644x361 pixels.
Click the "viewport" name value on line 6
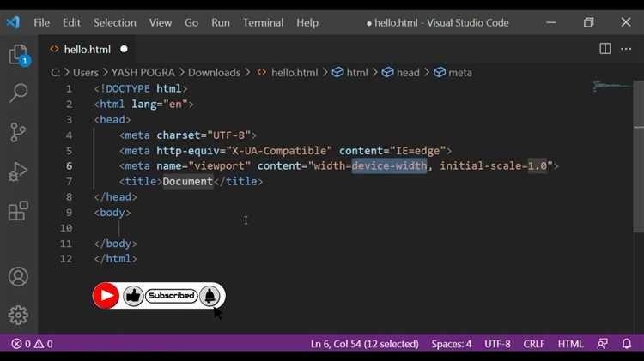(219, 166)
